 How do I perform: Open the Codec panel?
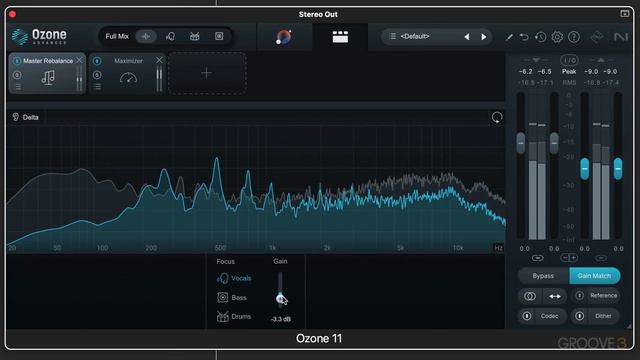point(549,316)
